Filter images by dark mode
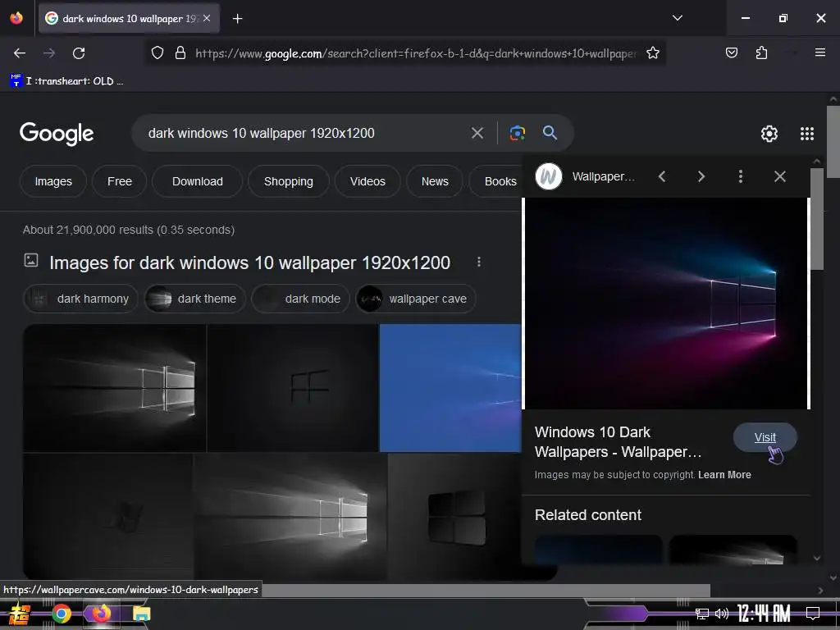840x630 pixels. (300, 299)
